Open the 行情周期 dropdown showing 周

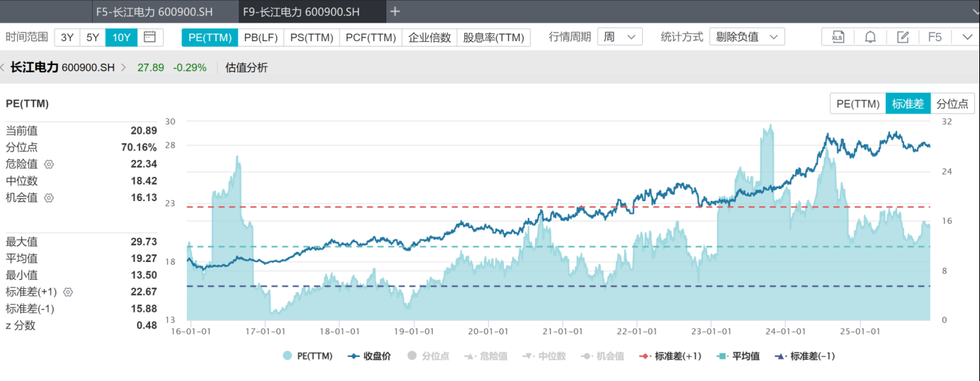pos(620,37)
